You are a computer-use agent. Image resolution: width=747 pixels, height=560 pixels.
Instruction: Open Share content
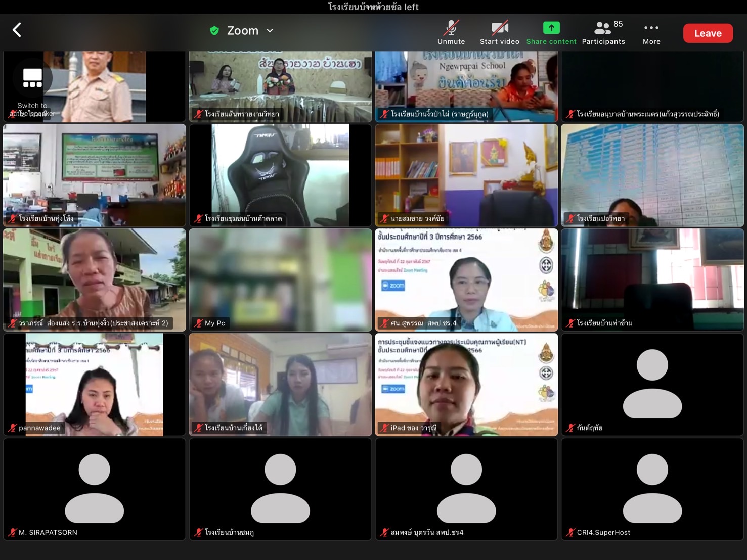click(551, 32)
